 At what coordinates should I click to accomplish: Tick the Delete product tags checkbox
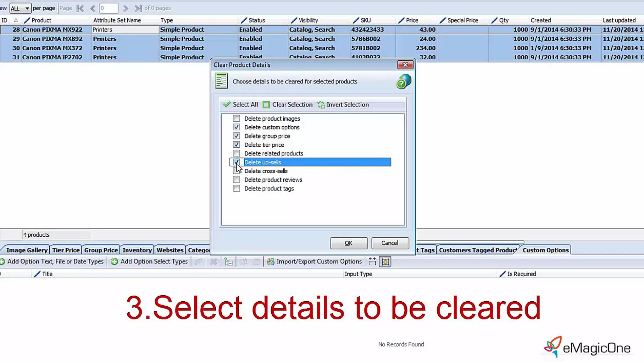(x=236, y=189)
